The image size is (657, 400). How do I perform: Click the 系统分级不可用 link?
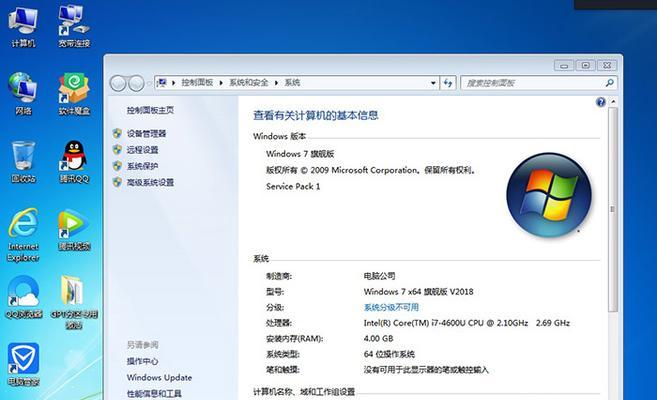tap(391, 307)
